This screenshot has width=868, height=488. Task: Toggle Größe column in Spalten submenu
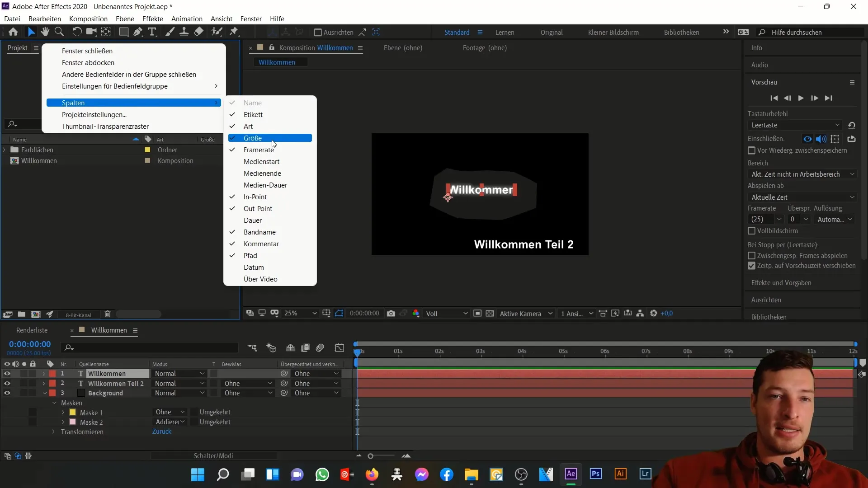(270, 138)
